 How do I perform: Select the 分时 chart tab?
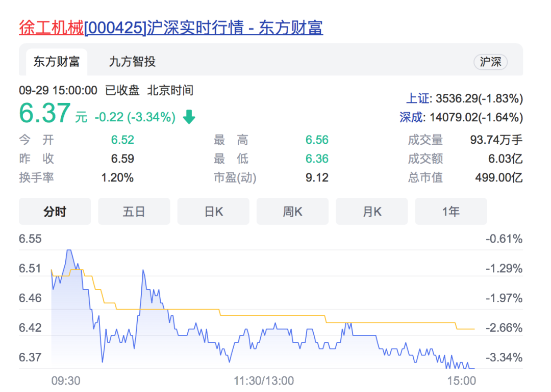click(55, 212)
